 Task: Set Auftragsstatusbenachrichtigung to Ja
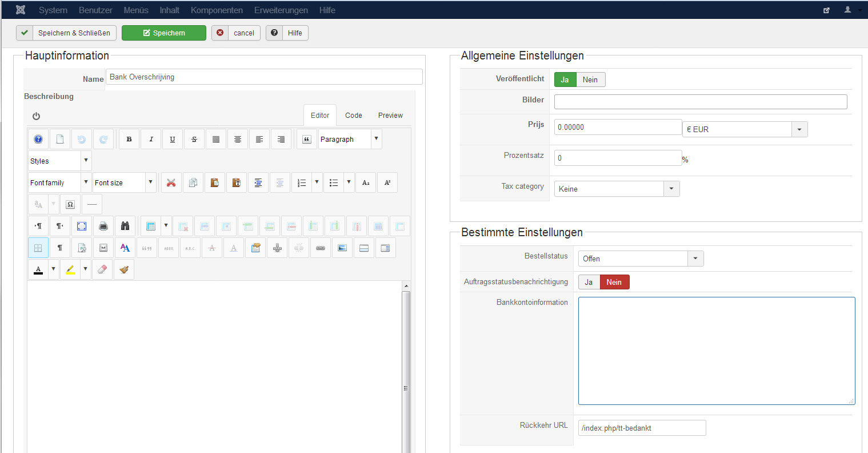[x=589, y=282]
